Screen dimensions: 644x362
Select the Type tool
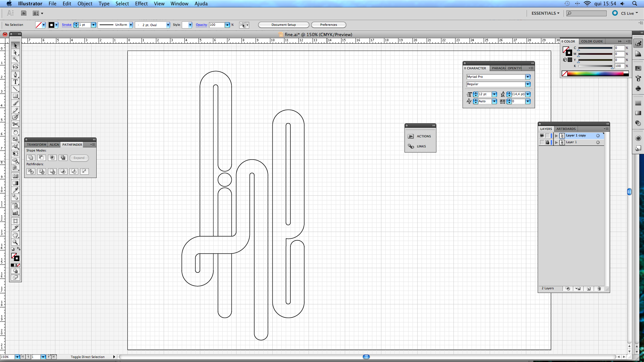click(x=15, y=82)
